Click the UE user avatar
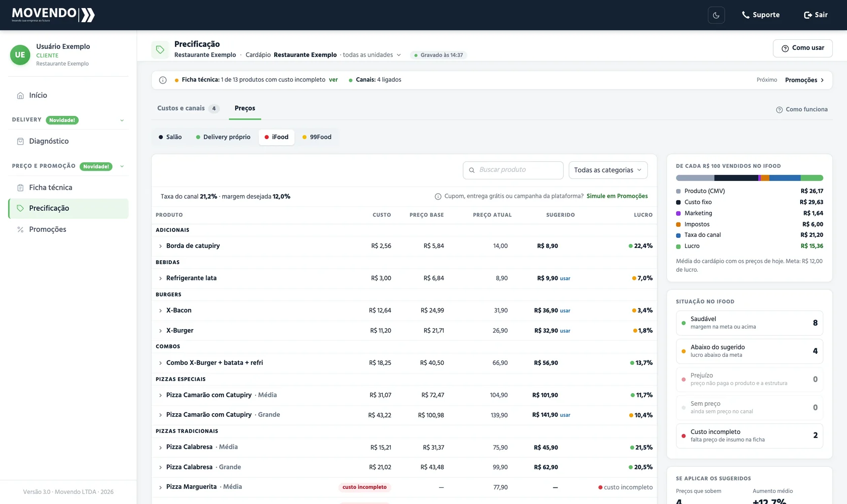 pos(20,55)
